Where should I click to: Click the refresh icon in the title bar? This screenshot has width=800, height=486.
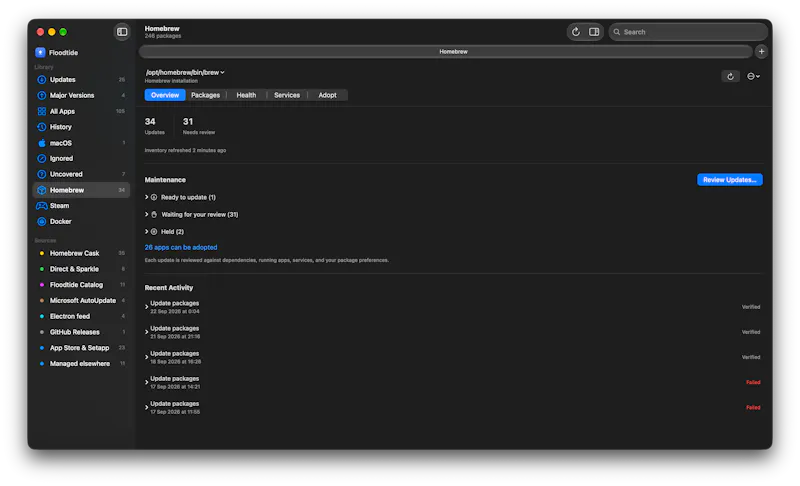pos(576,32)
